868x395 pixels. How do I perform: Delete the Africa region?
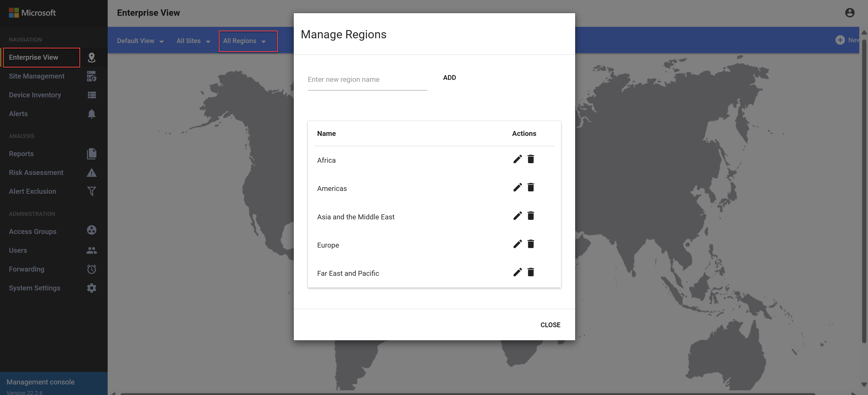pos(531,159)
